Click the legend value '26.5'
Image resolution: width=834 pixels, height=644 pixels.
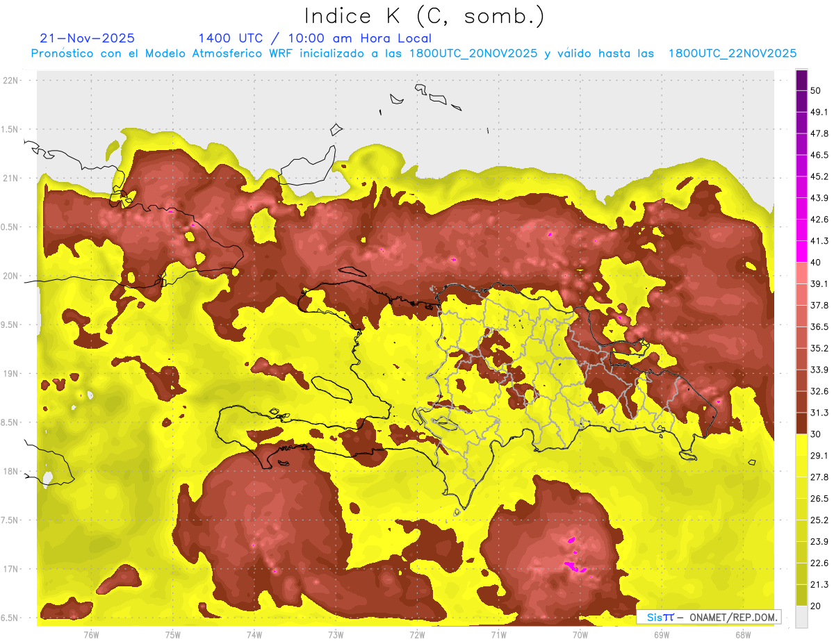[x=819, y=498]
